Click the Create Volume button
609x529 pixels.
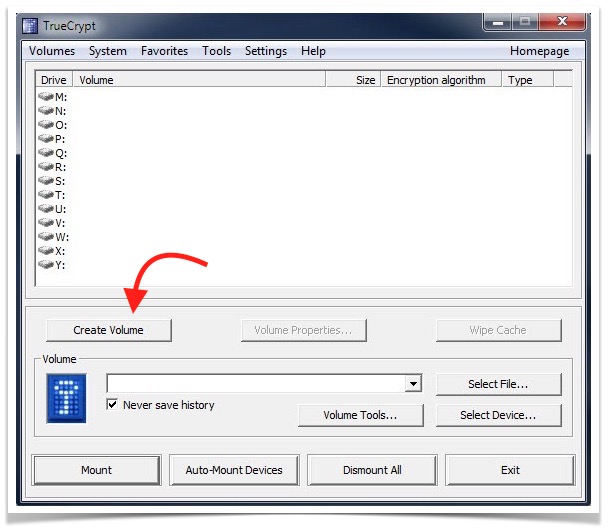coord(108,330)
